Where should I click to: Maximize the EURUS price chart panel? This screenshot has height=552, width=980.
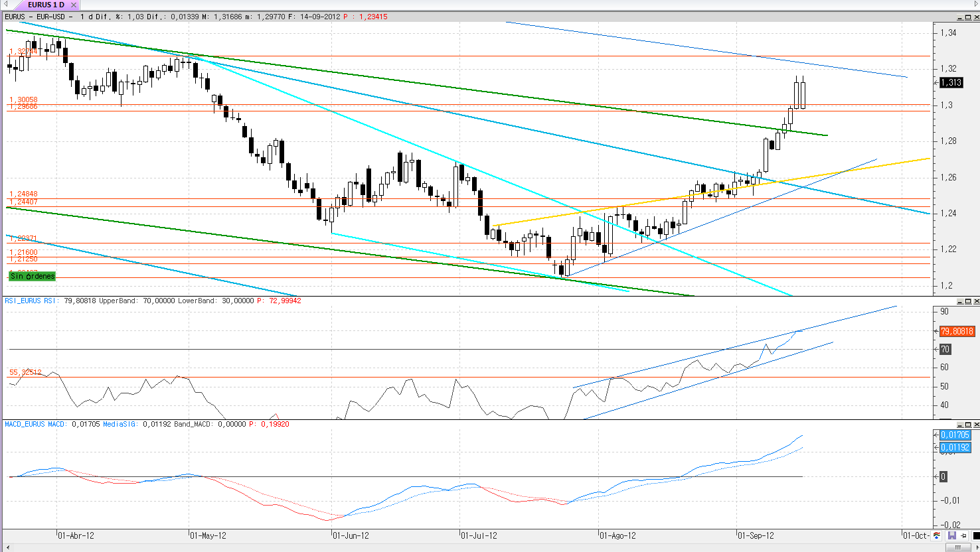[967, 17]
